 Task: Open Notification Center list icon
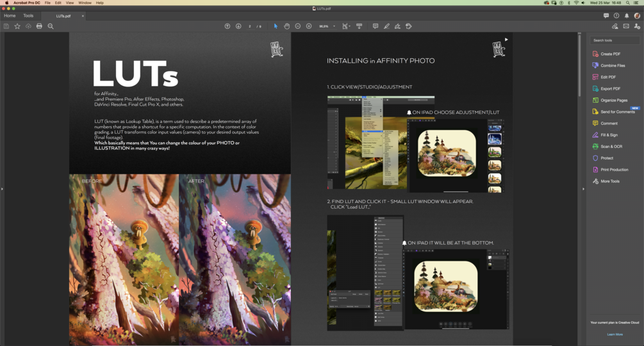click(636, 3)
